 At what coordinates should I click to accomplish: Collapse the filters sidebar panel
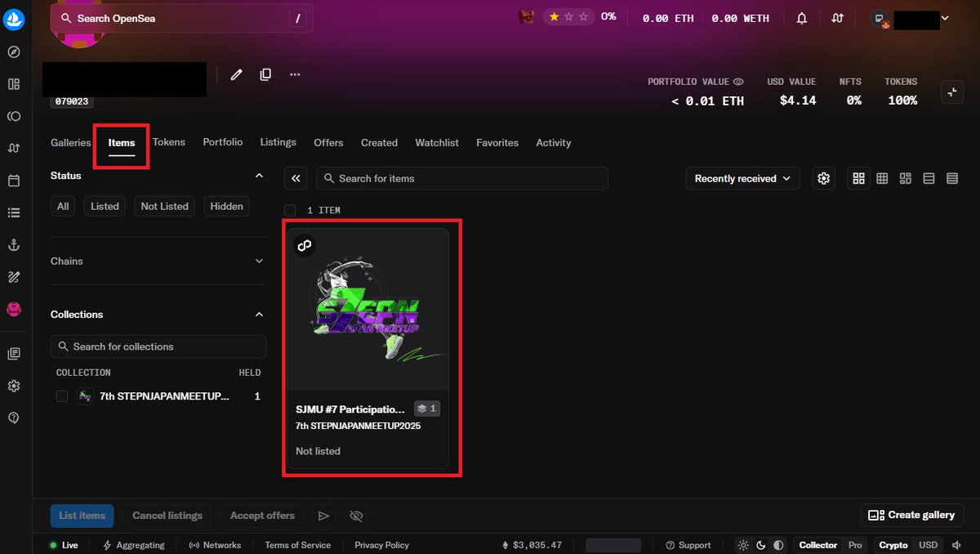pos(296,178)
